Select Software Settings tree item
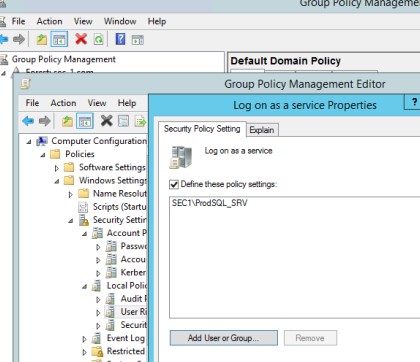This screenshot has width=420, height=362. point(112,167)
